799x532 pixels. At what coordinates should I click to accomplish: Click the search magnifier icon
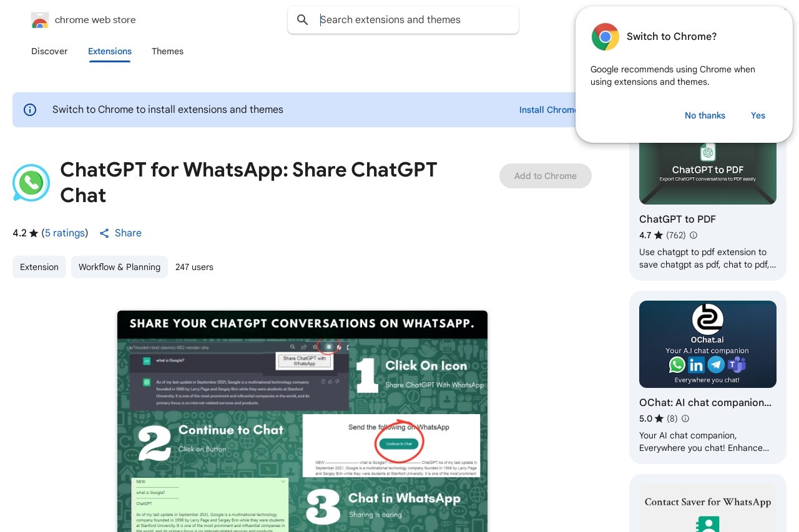[303, 20]
